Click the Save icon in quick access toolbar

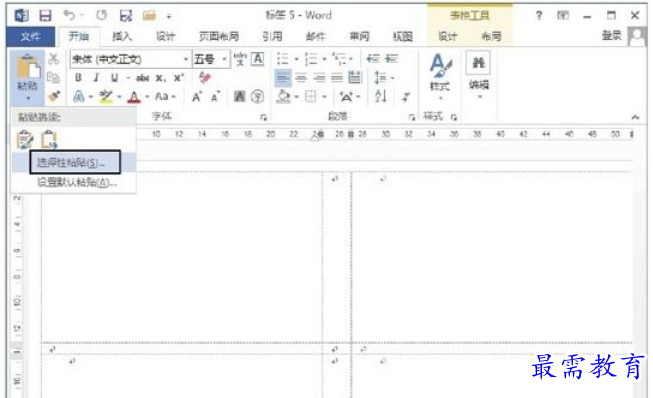click(x=45, y=16)
